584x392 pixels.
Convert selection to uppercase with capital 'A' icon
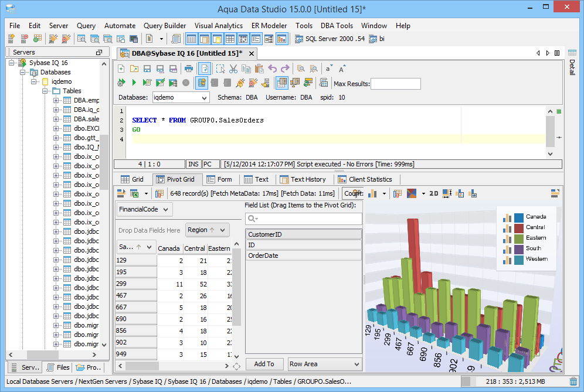click(341, 69)
